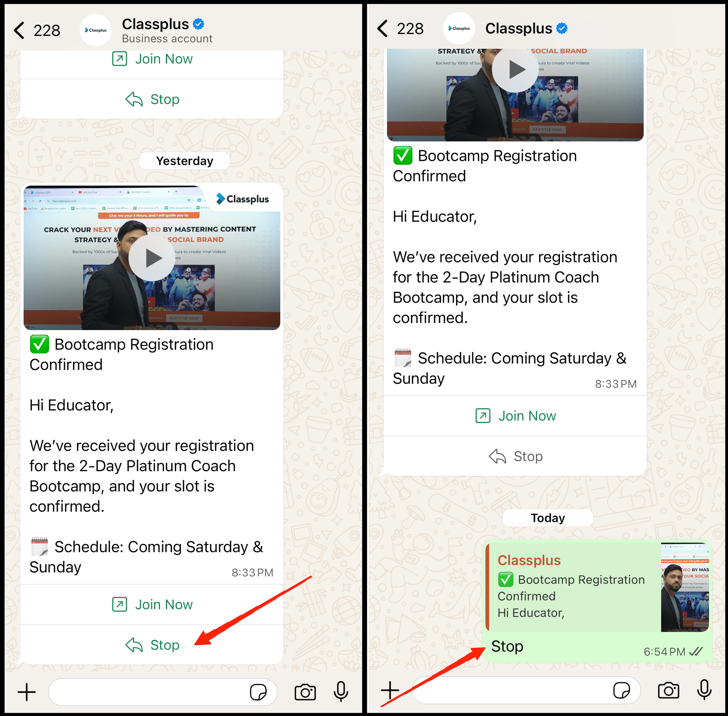Image resolution: width=728 pixels, height=716 pixels.
Task: Tap 6:54 PM timestamp on sent message
Action: pyautogui.click(x=665, y=652)
